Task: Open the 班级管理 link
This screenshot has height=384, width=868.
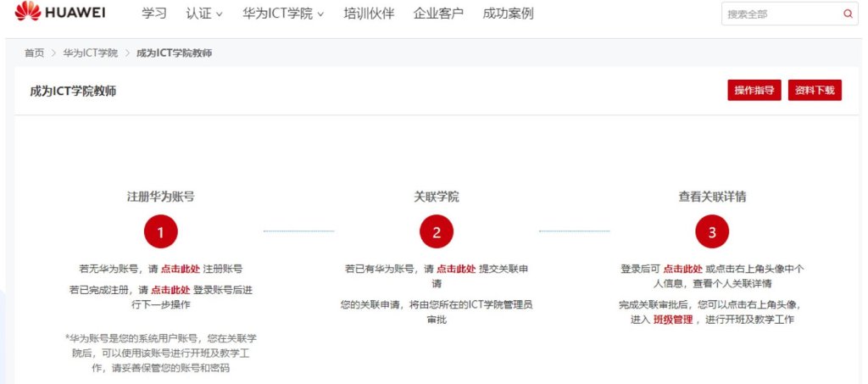Action: [x=673, y=320]
